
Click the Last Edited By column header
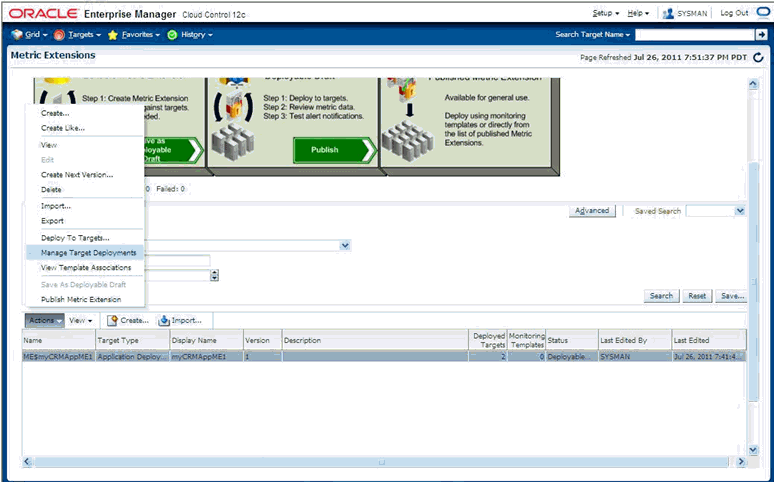tap(635, 340)
